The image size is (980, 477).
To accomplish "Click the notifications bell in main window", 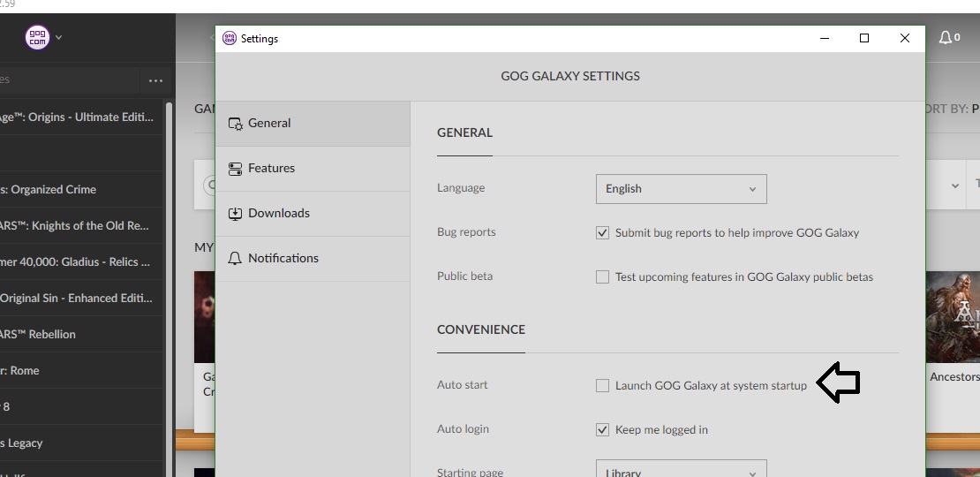I will pos(945,37).
